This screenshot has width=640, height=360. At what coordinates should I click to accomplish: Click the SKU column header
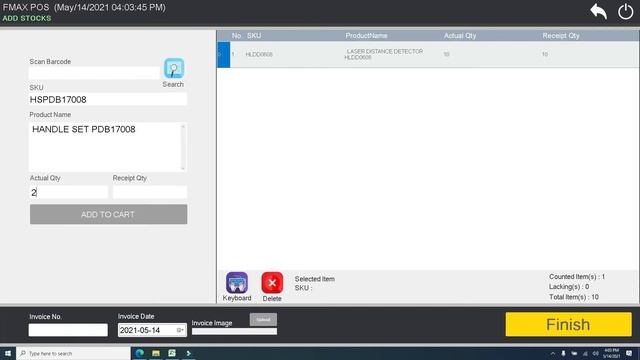254,36
